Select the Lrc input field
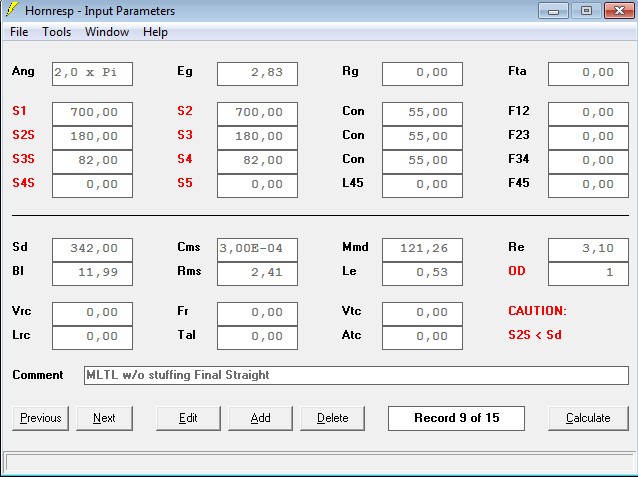The width and height of the screenshot is (638, 477). 92,338
